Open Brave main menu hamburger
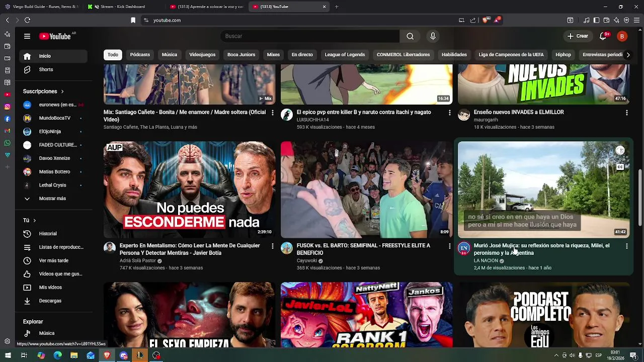Screen dimensions: 644x362 pyautogui.click(x=637, y=20)
